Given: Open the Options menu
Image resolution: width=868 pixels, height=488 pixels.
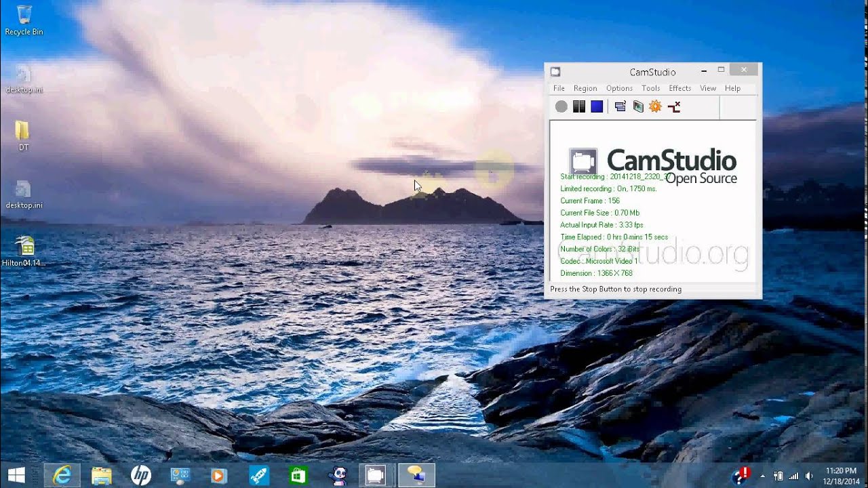Looking at the screenshot, I should click(x=619, y=88).
